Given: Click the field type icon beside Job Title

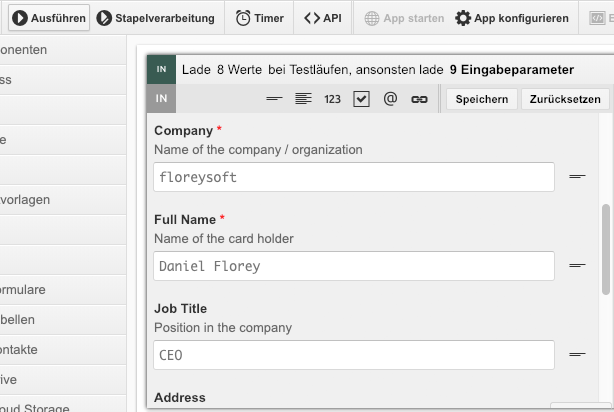Looking at the screenshot, I should coord(577,354).
